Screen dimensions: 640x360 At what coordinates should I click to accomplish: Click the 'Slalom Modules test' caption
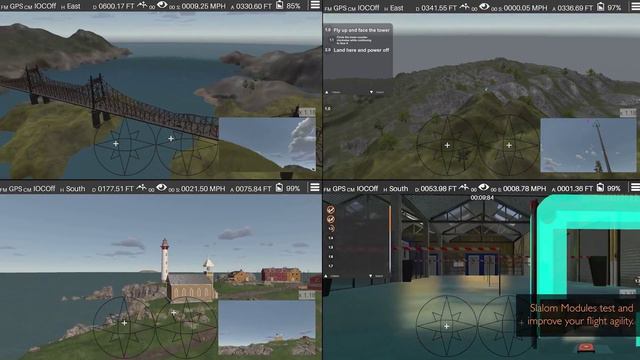tap(581, 315)
